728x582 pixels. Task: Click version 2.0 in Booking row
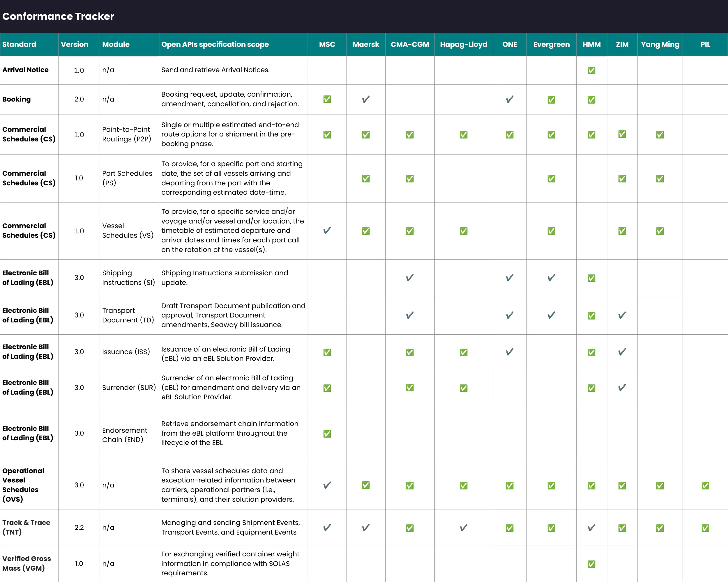click(79, 99)
